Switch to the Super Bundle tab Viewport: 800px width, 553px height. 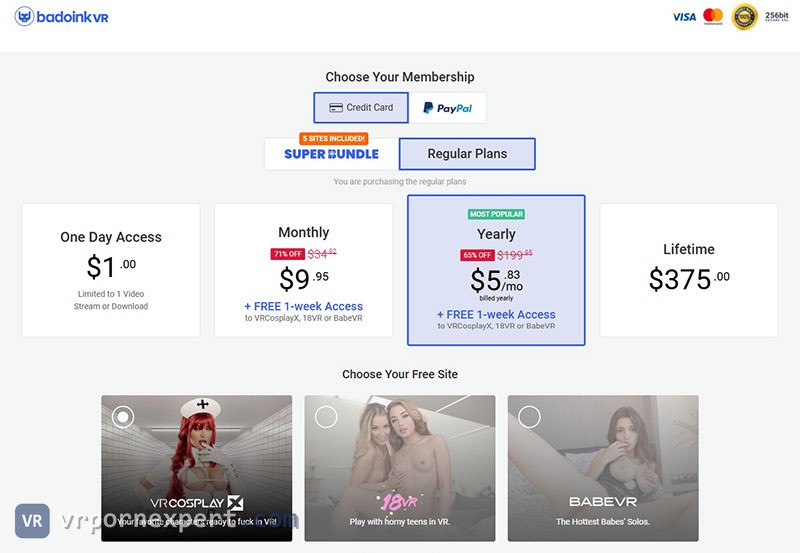(332, 154)
